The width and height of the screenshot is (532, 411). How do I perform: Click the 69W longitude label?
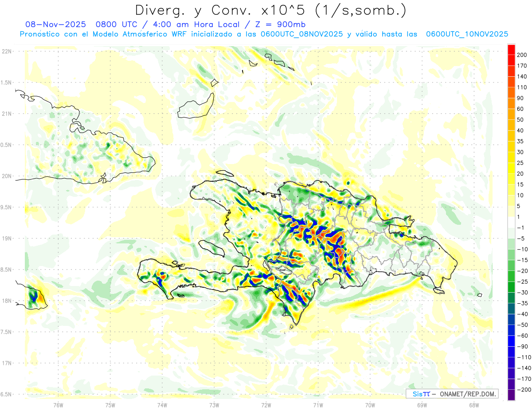422,405
